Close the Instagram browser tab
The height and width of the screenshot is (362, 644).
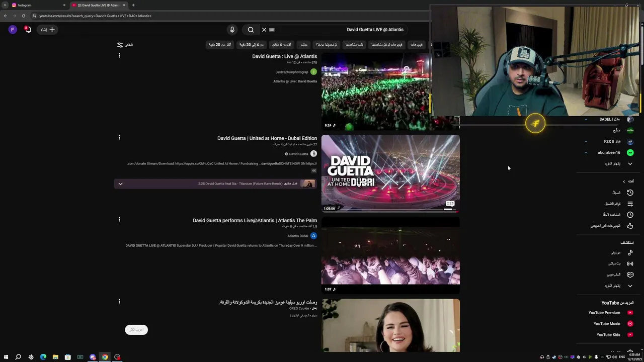coord(64,5)
